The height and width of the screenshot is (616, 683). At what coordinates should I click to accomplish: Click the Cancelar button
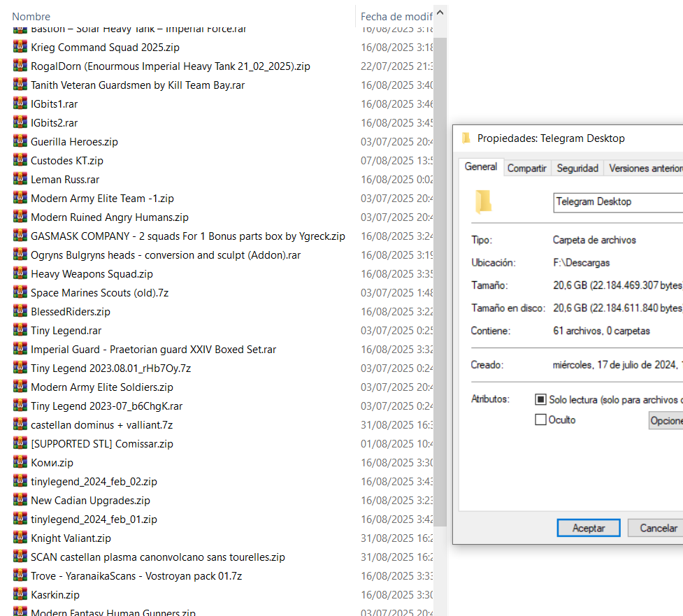point(656,528)
